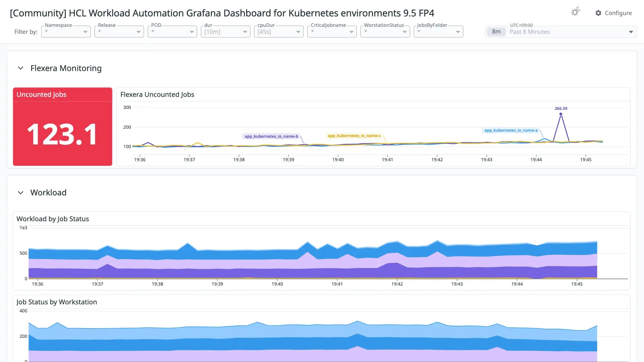644x362 pixels.
Task: Click the Job Status by Workstation title
Action: pos(57,302)
